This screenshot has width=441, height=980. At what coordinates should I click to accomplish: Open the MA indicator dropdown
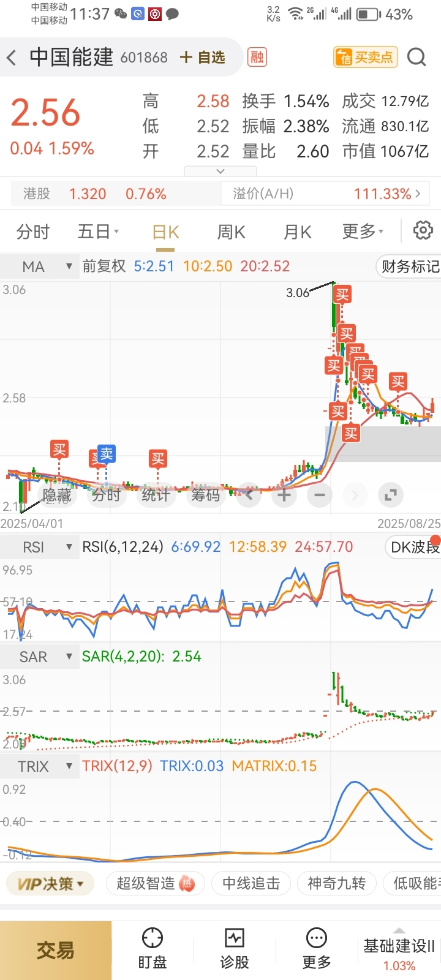[40, 266]
